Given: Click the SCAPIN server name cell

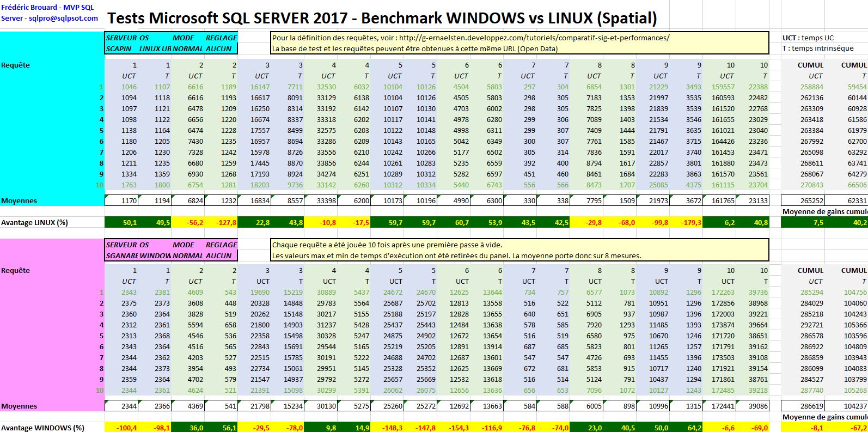Looking at the screenshot, I should pyautogui.click(x=119, y=48).
